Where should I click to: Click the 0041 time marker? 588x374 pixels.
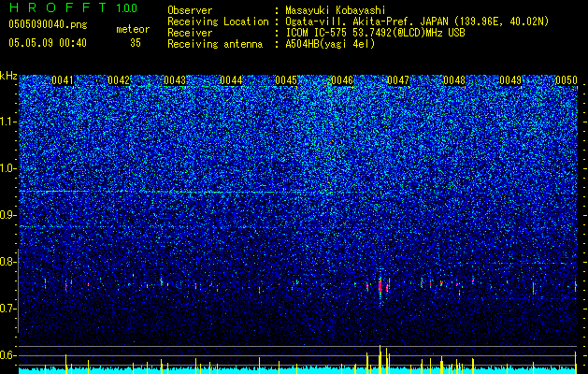63,80
